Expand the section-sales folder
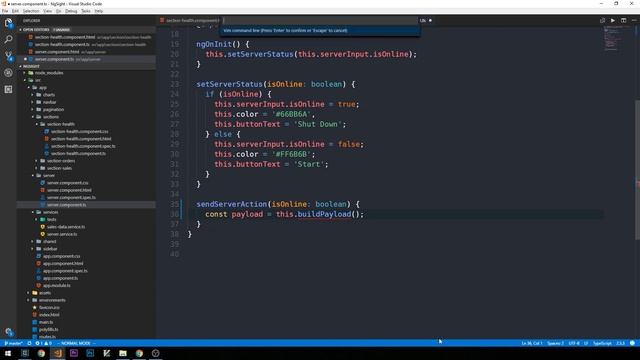This screenshot has width=640, height=360. click(37, 168)
